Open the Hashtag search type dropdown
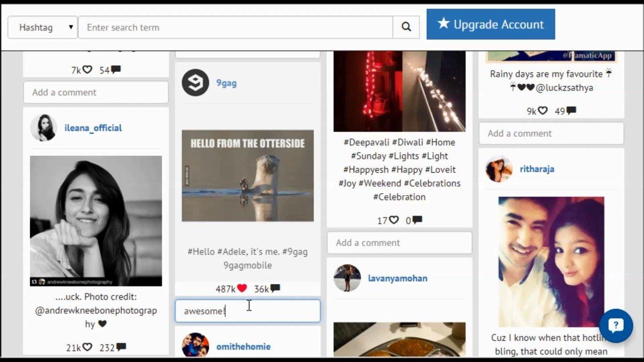 pos(43,27)
